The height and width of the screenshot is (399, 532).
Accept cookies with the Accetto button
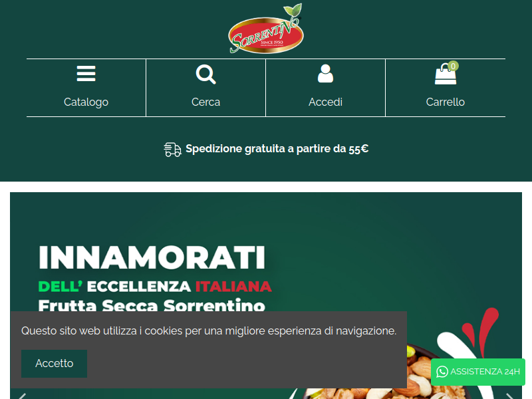[x=55, y=363]
